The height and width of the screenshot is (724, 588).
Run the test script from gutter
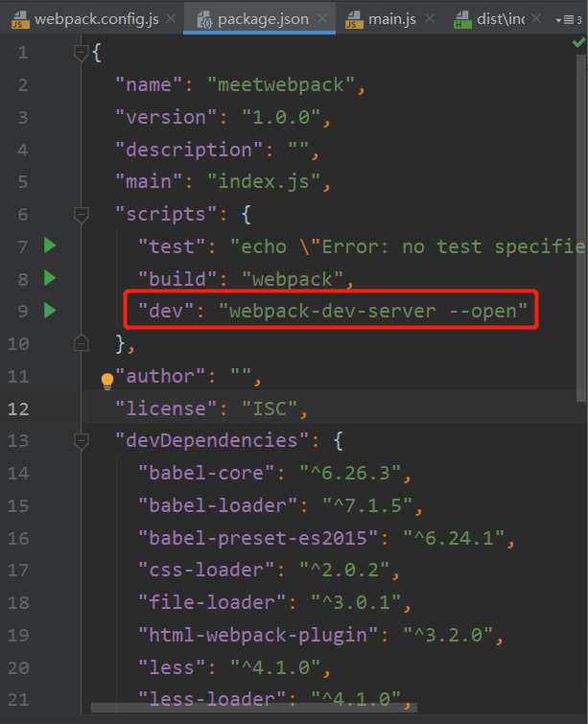coord(50,245)
